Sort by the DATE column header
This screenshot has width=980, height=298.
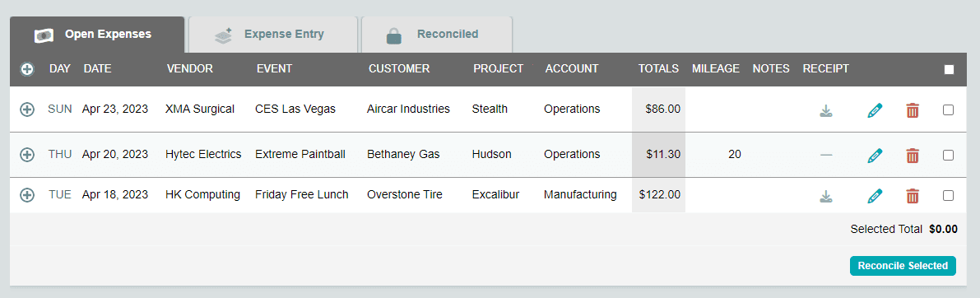click(97, 68)
